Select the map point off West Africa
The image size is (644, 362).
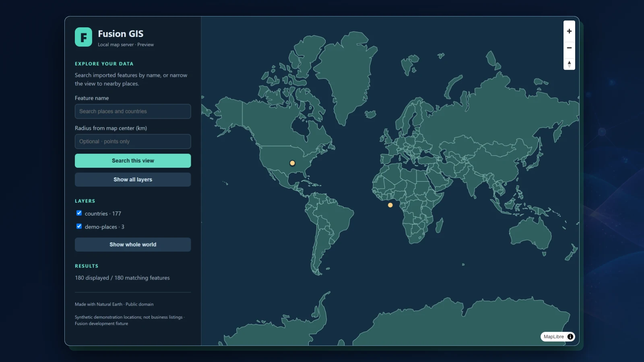[390, 205]
